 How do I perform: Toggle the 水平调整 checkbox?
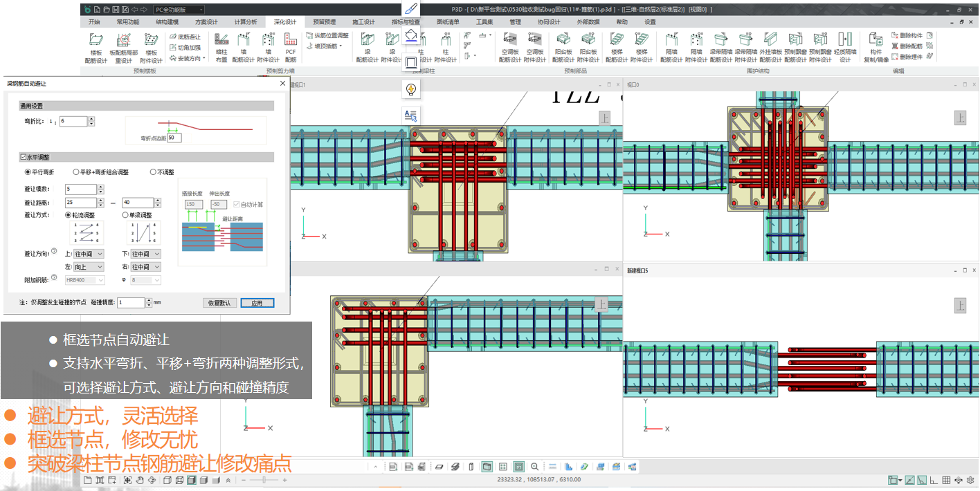pyautogui.click(x=24, y=158)
